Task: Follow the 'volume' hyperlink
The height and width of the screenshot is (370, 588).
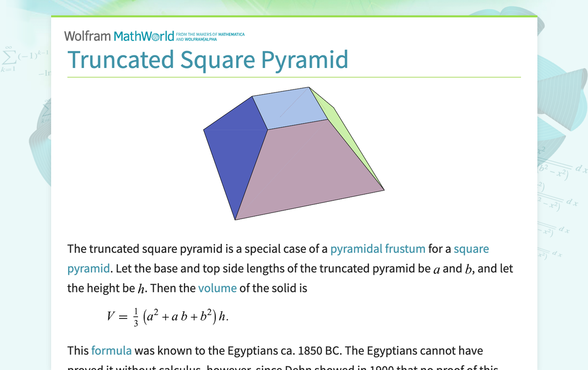Action: [x=217, y=288]
